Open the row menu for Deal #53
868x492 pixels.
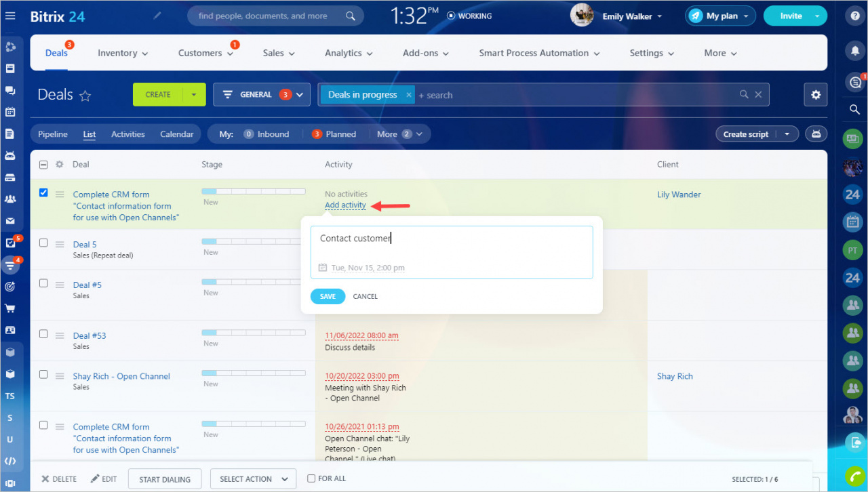coord(60,335)
